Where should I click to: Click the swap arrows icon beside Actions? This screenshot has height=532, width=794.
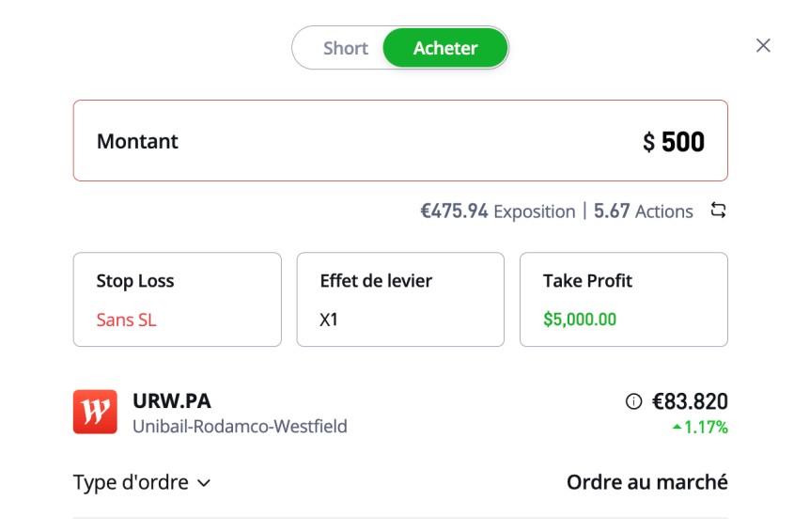click(x=718, y=211)
